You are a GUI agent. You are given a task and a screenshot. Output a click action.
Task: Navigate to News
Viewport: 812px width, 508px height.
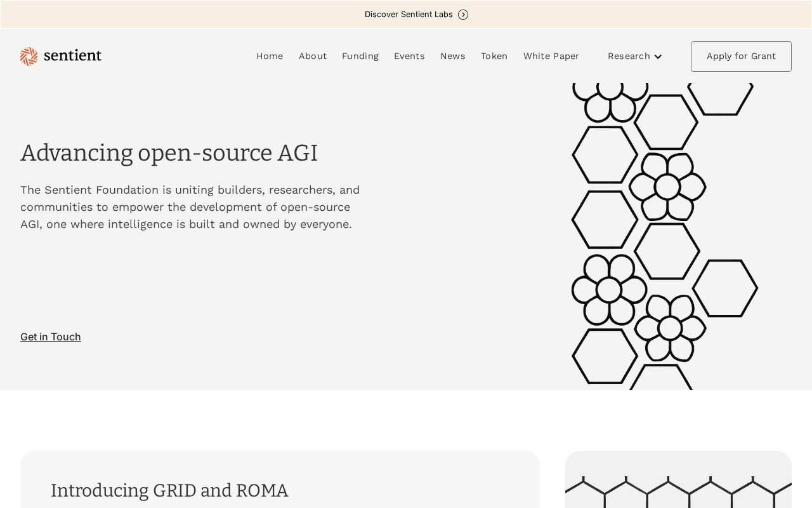(453, 56)
